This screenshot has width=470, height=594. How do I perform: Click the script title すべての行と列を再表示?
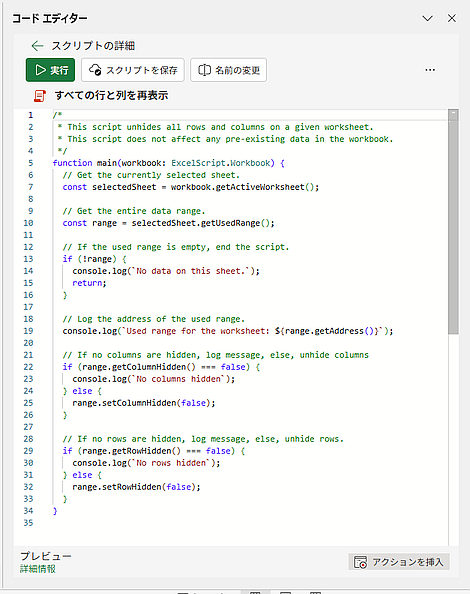[x=111, y=95]
